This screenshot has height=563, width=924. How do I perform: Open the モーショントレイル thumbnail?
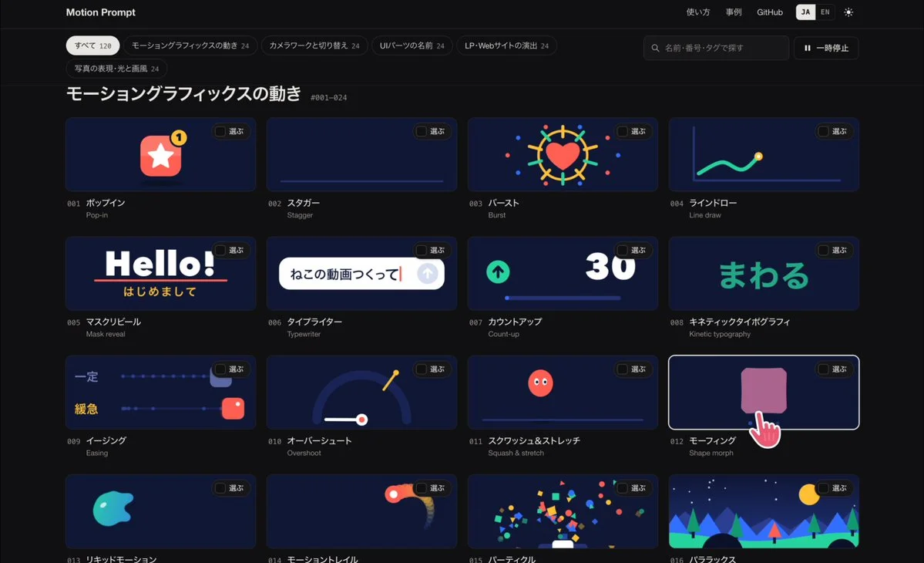pos(362,511)
